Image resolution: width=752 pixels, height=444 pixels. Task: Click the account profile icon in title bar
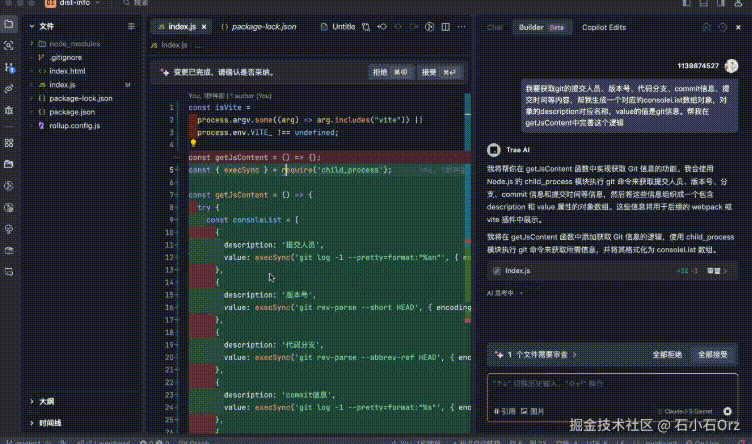pyautogui.click(x=738, y=3)
